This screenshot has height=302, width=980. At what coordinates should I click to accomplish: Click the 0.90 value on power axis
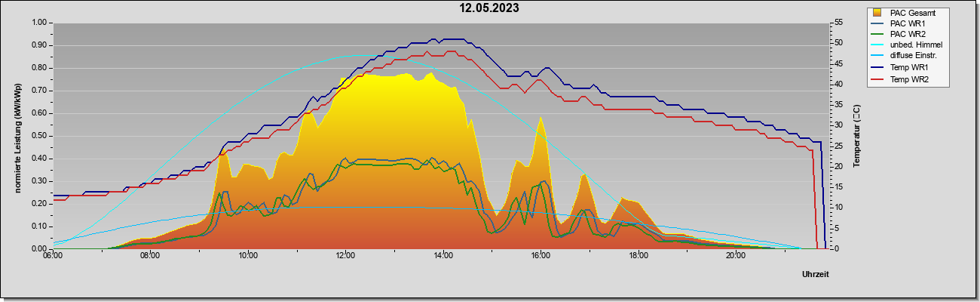tap(38, 45)
